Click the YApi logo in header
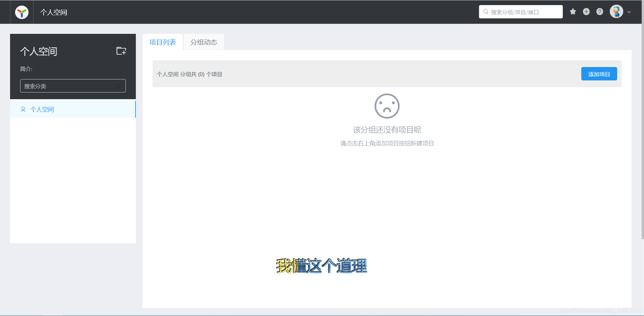The width and height of the screenshot is (644, 316). (x=22, y=12)
